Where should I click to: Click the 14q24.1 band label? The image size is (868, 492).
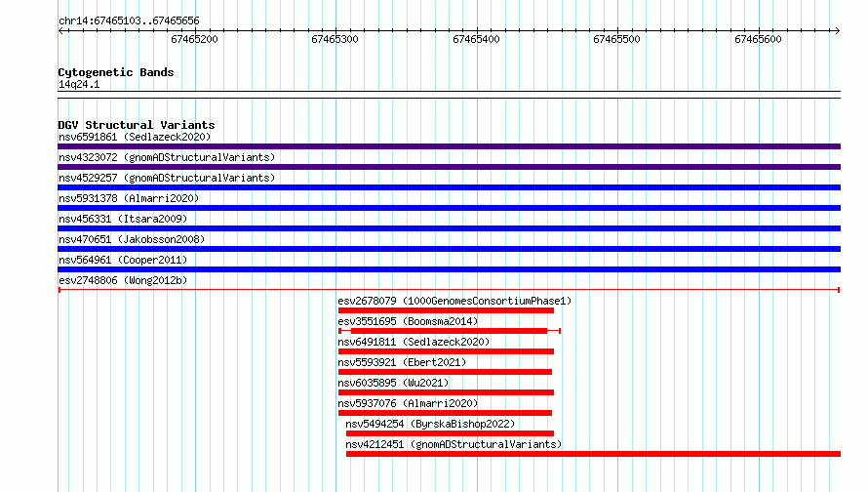79,84
